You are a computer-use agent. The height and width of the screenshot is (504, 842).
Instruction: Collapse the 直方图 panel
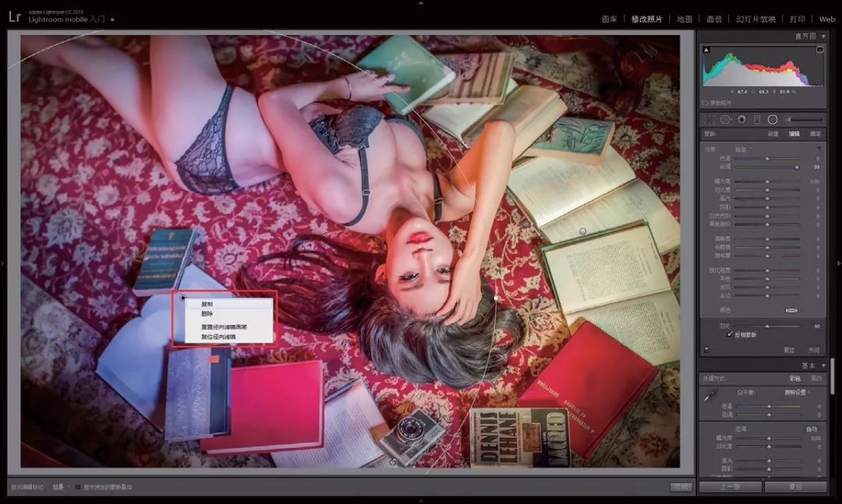point(823,36)
